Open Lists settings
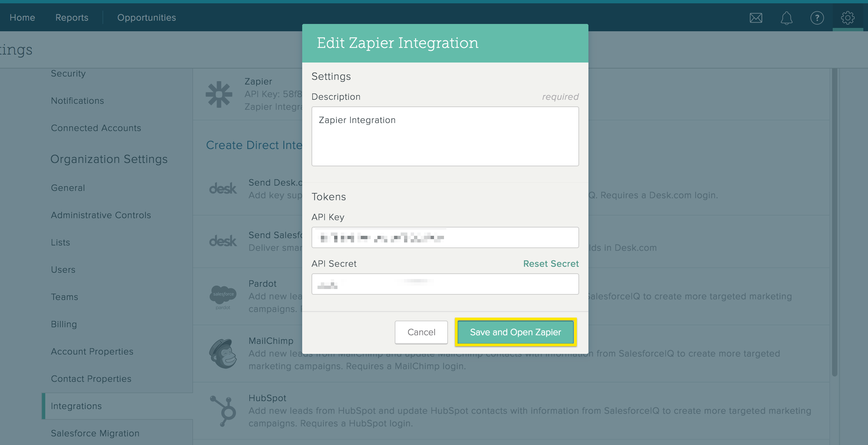868x445 pixels. click(60, 242)
